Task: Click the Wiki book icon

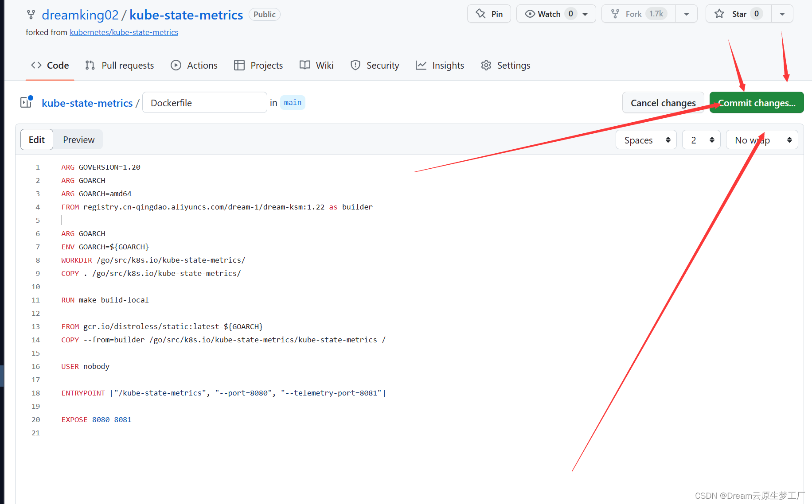Action: 305,65
